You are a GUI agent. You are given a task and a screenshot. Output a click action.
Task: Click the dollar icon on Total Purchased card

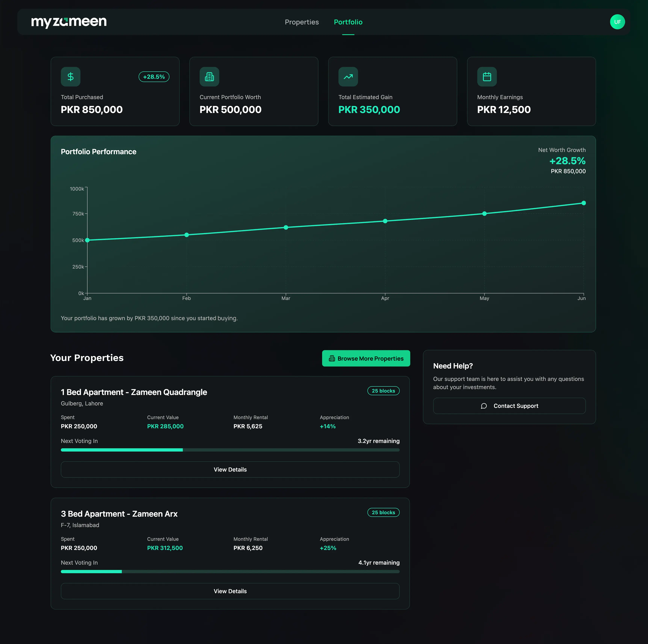click(x=70, y=76)
